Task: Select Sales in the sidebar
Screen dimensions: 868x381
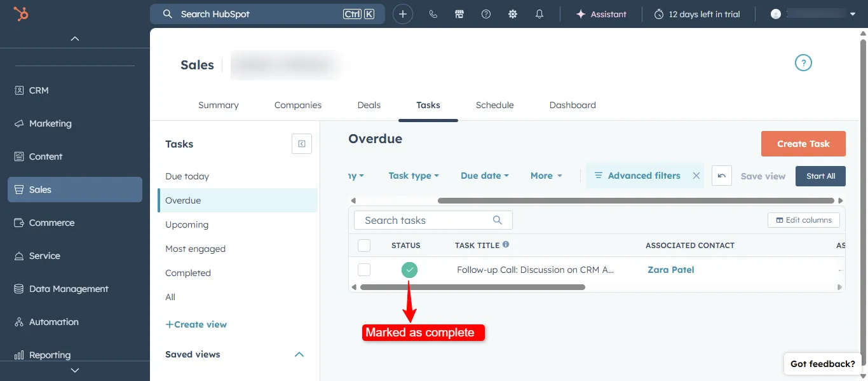Action: (75, 190)
